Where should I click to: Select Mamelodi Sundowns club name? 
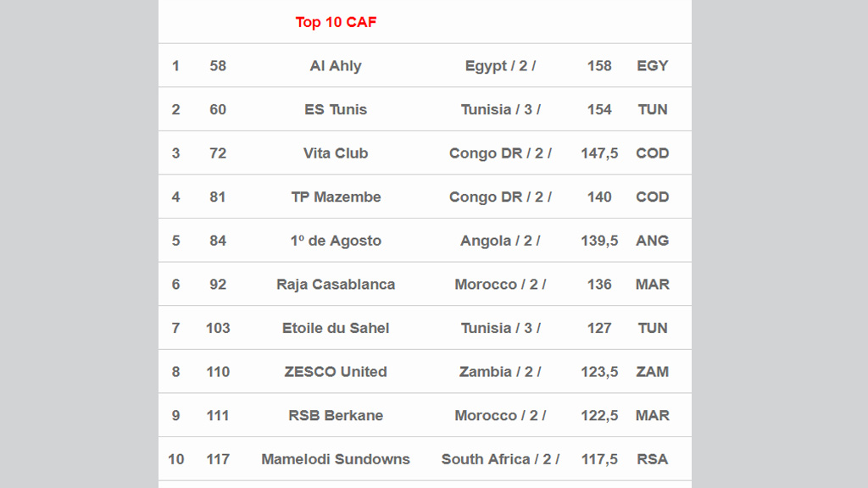(x=336, y=459)
